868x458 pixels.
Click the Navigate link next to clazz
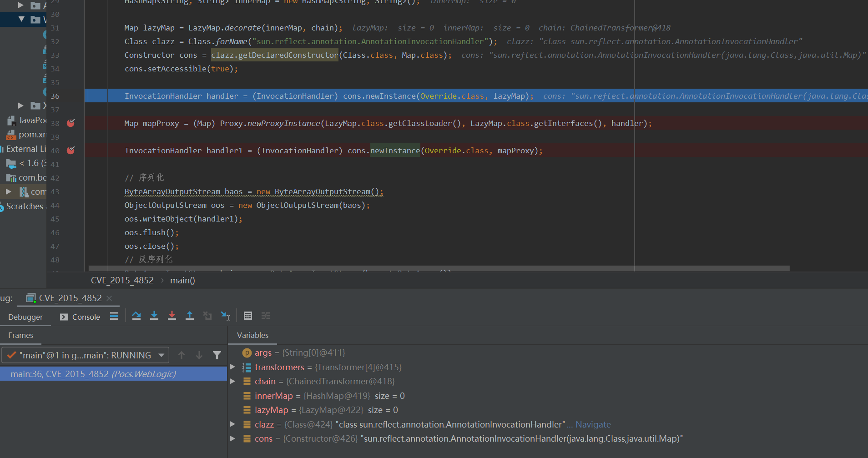pyautogui.click(x=593, y=424)
